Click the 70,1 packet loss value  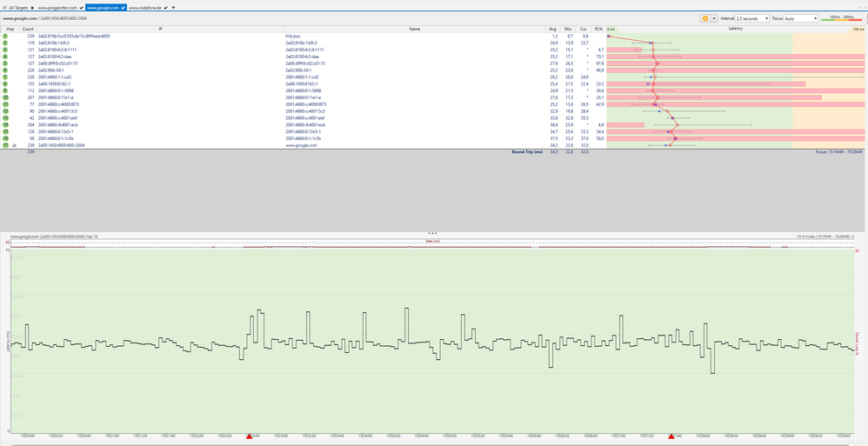point(599,57)
